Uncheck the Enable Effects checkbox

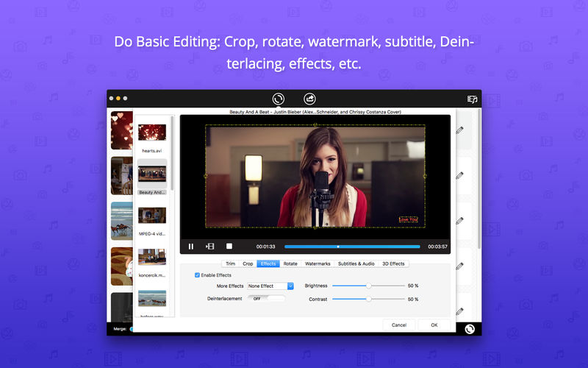197,275
